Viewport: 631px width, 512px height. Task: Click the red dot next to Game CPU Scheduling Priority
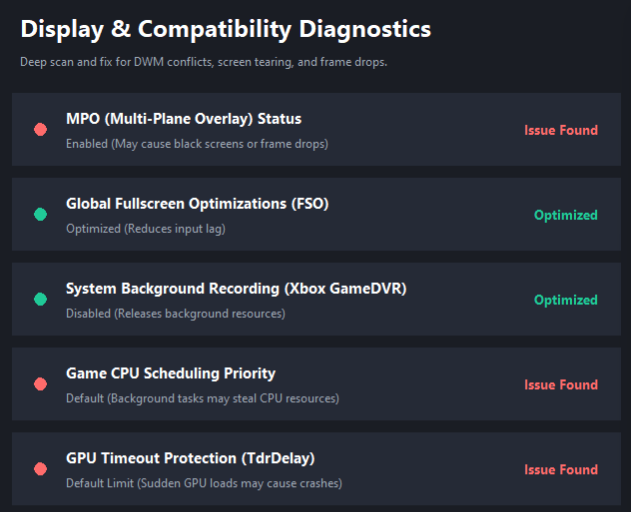40,384
